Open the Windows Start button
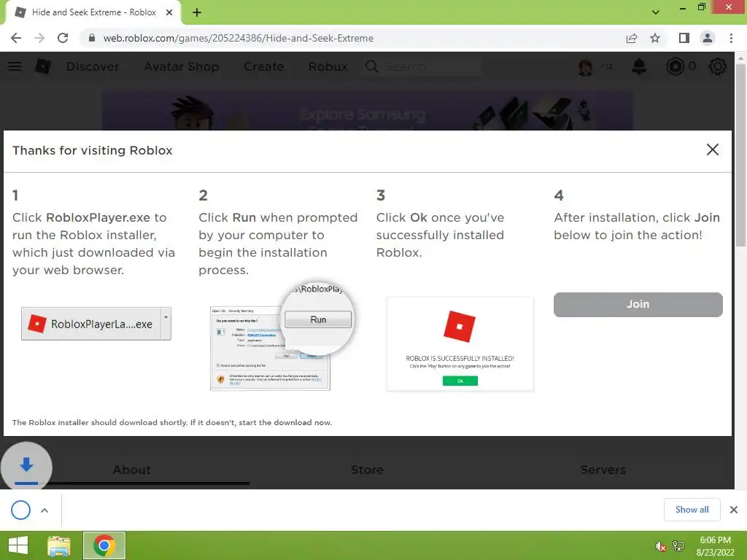 pyautogui.click(x=18, y=545)
